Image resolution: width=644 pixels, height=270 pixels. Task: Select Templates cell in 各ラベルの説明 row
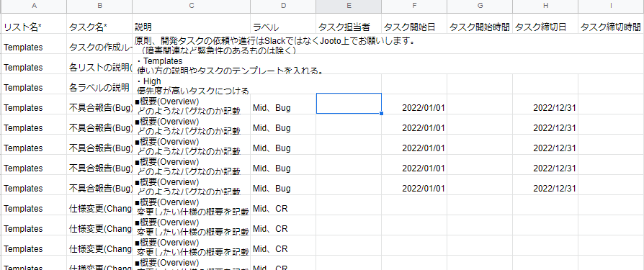[x=33, y=84]
